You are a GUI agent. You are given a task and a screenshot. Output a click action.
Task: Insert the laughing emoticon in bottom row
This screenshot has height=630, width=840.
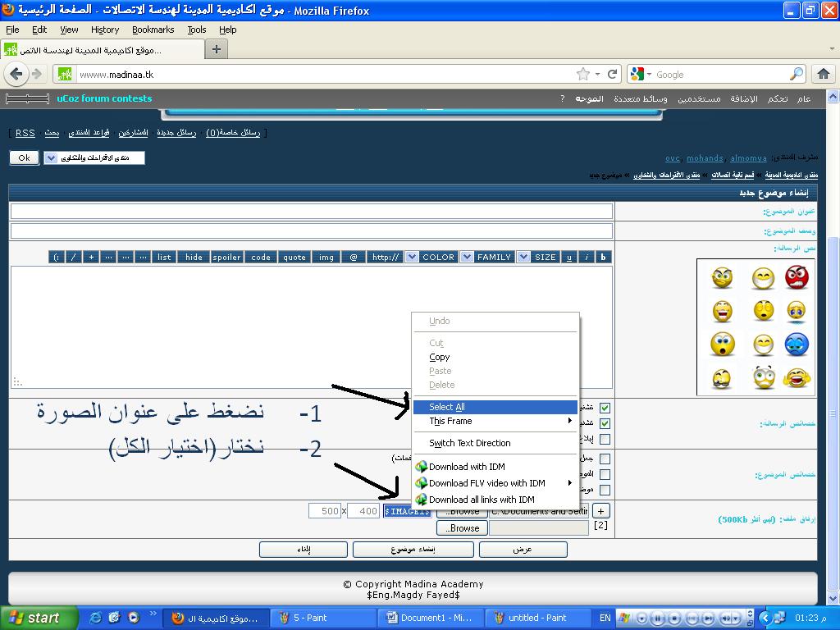pos(797,377)
